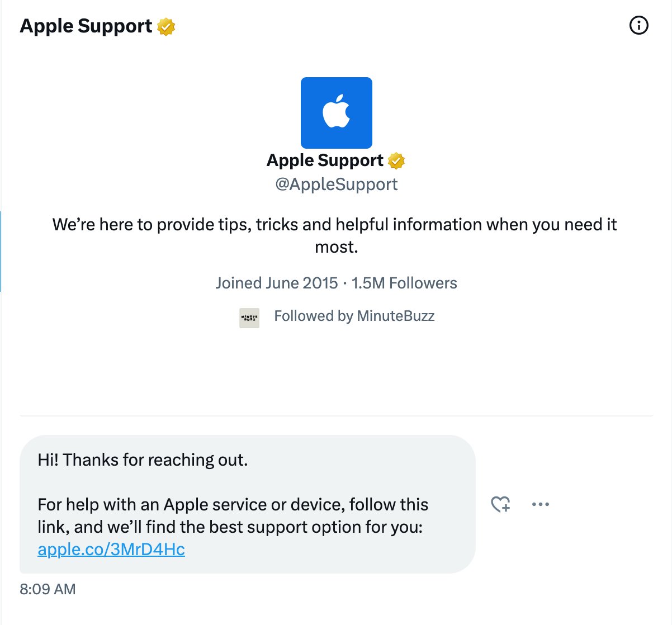The height and width of the screenshot is (625, 672).
Task: Select the 1.5M Followers text
Action: [x=404, y=283]
